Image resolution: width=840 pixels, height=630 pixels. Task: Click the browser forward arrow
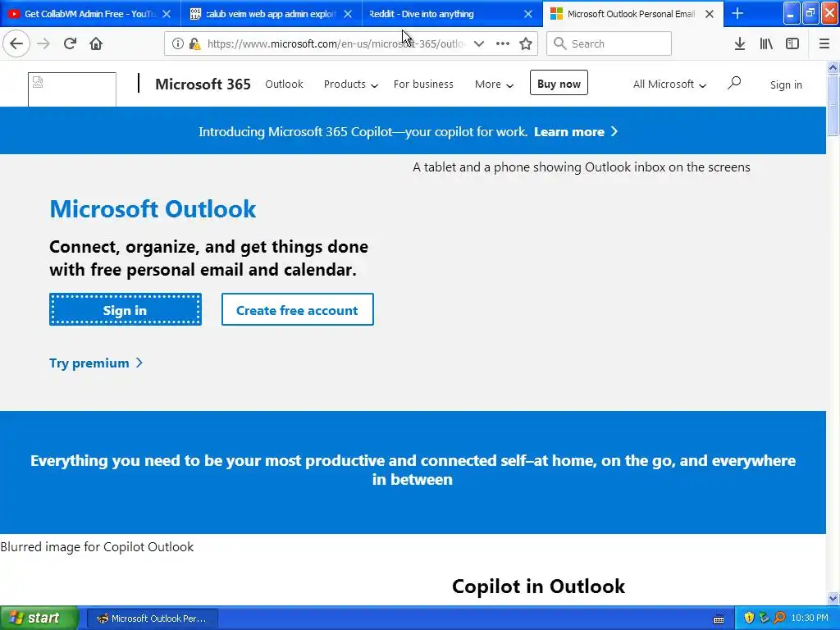(x=43, y=43)
